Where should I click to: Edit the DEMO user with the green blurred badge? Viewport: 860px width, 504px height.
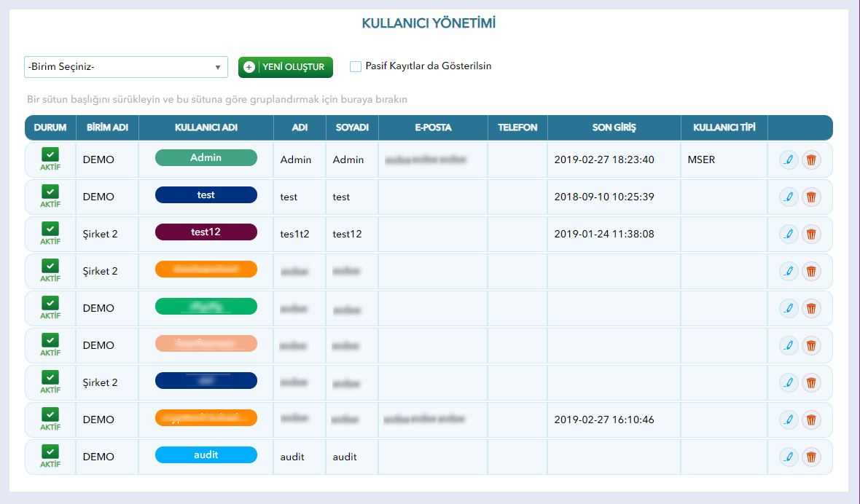(789, 308)
